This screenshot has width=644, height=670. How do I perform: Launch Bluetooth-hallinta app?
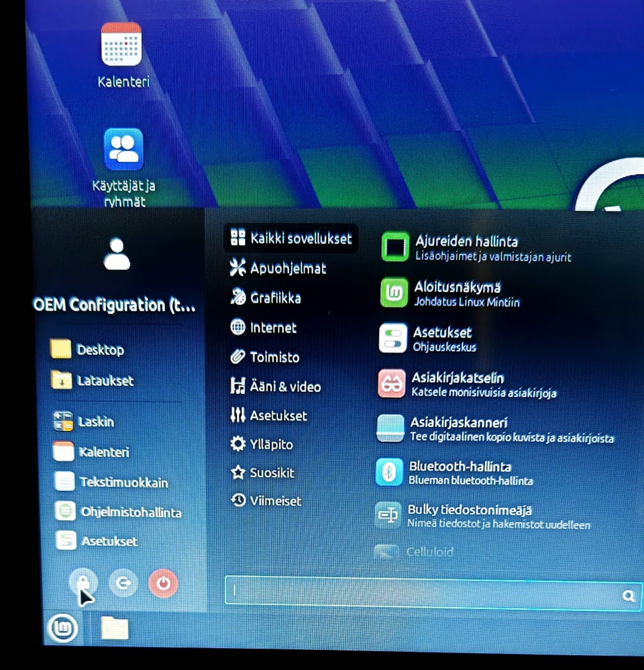click(x=455, y=473)
